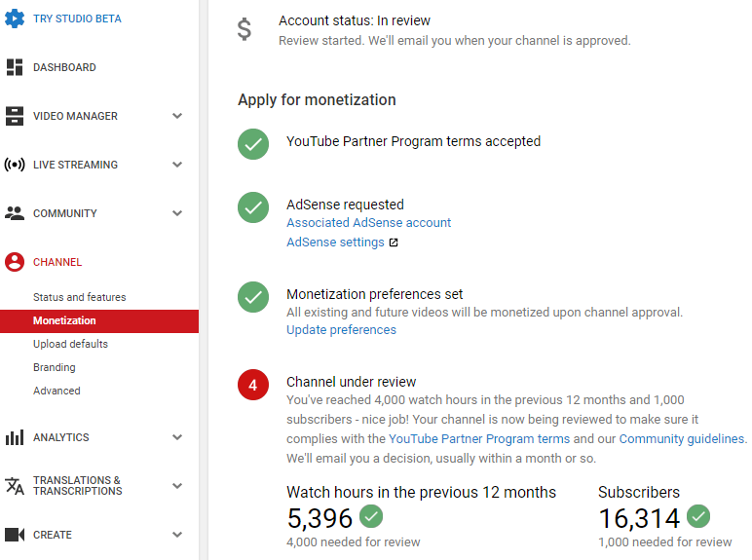Click the Community people icon
The height and width of the screenshot is (560, 752).
tap(15, 213)
